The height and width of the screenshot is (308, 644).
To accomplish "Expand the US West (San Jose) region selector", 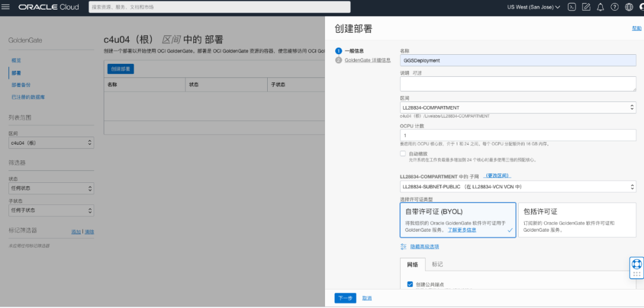I will click(534, 7).
